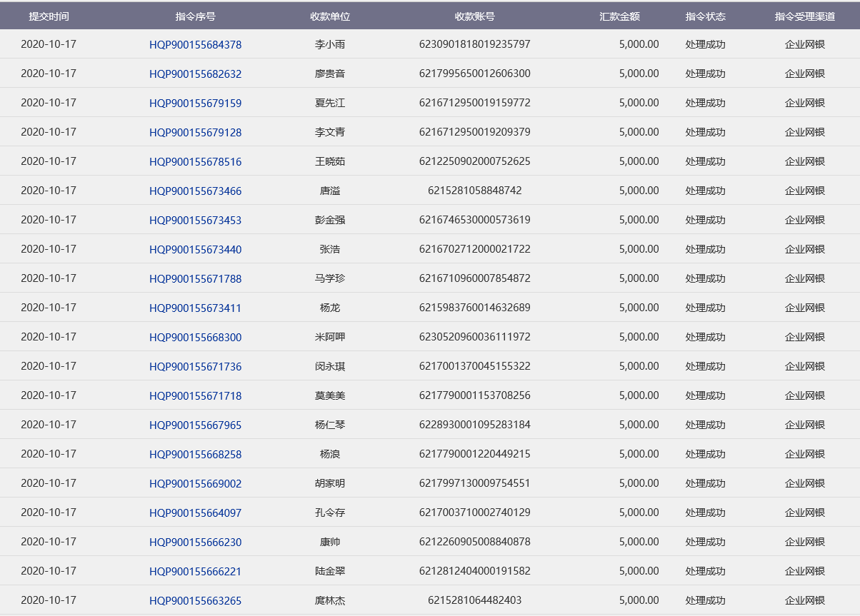Click instruction number HQP900155682632
The image size is (860, 616).
coord(195,74)
